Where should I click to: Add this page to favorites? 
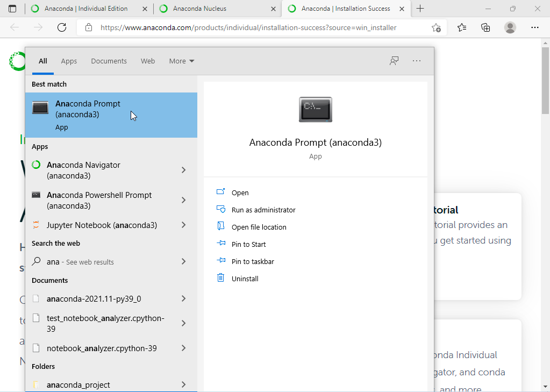click(436, 28)
